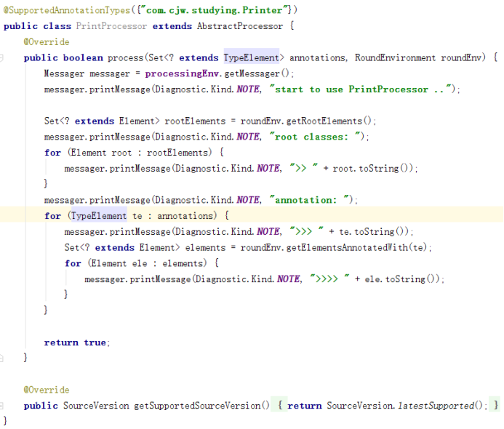Image resolution: width=504 pixels, height=429 pixels.
Task: Click the @SupportedAnnotationTypes annotation
Action: click(66, 10)
